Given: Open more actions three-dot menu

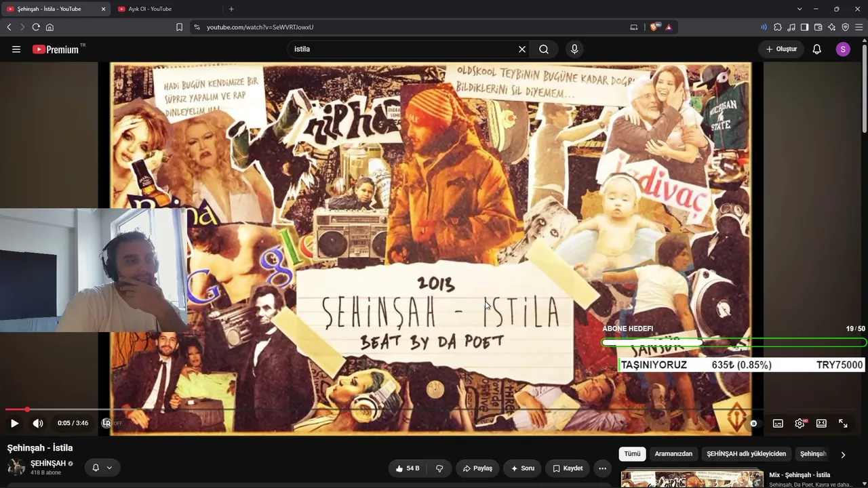Looking at the screenshot, I should pos(602,468).
